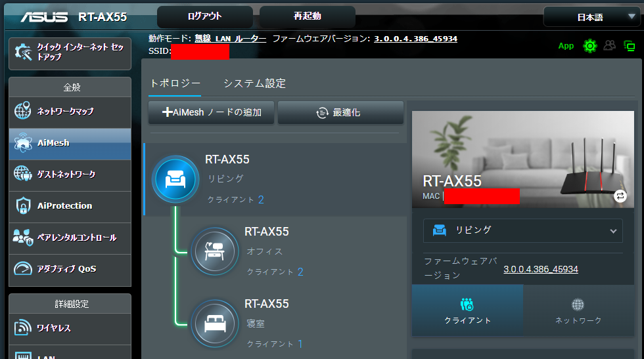This screenshot has height=359, width=644.
Task: Click the green App link
Action: [x=566, y=46]
